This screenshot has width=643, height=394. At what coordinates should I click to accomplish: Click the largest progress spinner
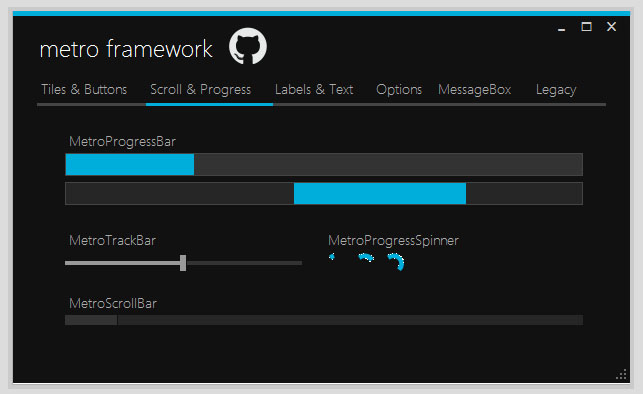click(x=396, y=262)
